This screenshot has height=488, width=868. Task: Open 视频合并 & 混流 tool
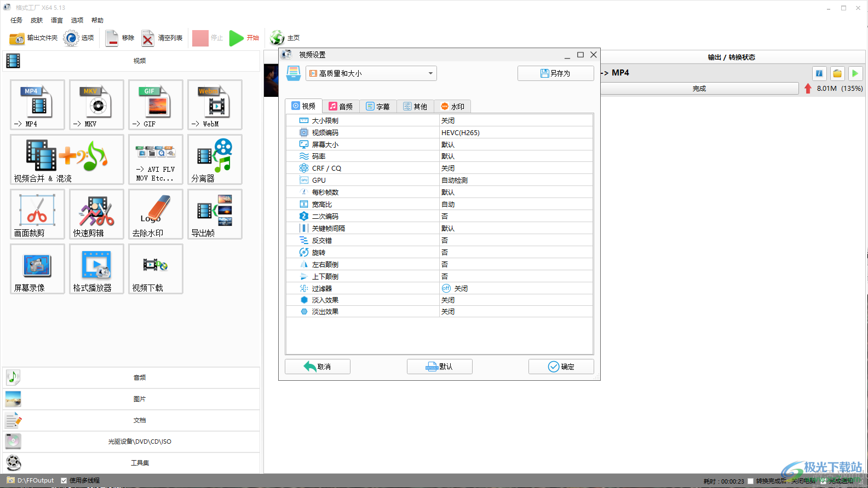[67, 159]
